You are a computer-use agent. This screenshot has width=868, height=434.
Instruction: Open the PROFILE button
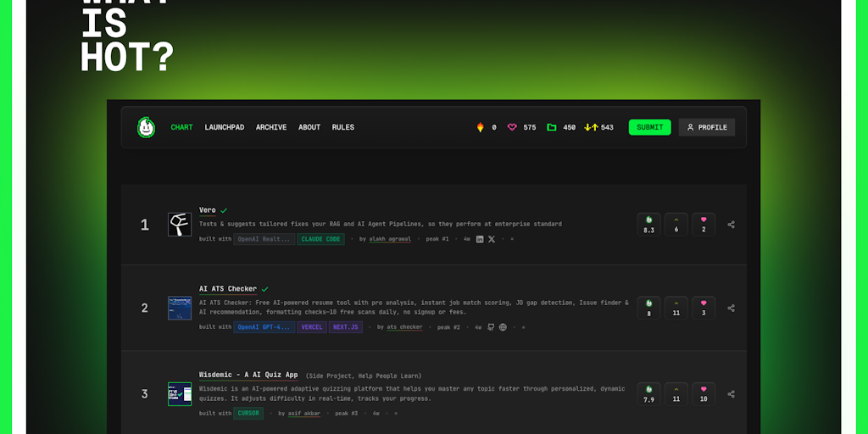[x=707, y=127]
